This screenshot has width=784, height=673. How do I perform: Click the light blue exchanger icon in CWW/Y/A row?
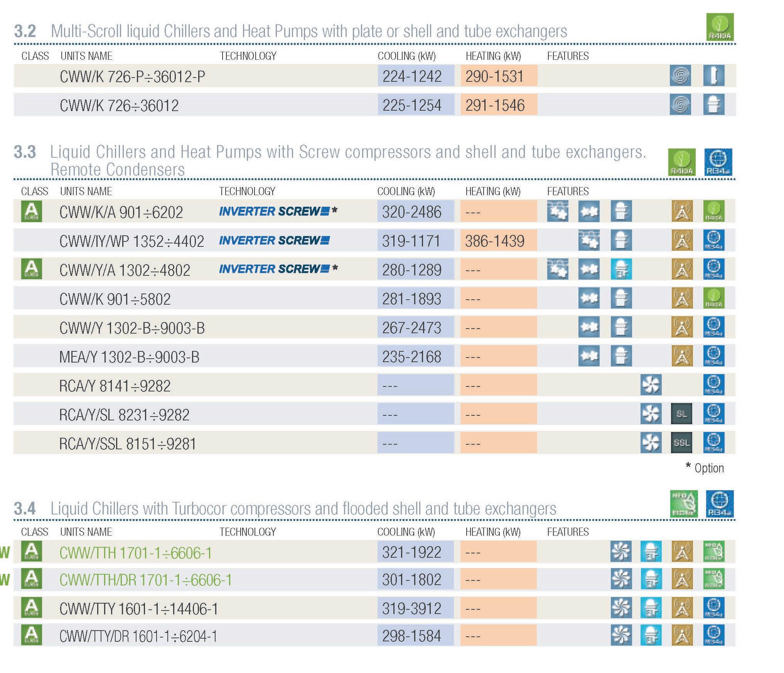[621, 269]
